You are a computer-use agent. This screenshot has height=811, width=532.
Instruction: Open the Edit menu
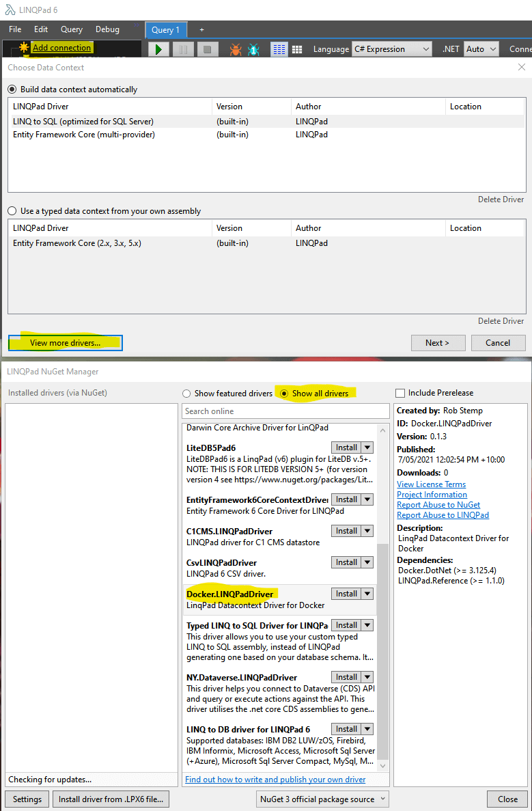pos(41,29)
